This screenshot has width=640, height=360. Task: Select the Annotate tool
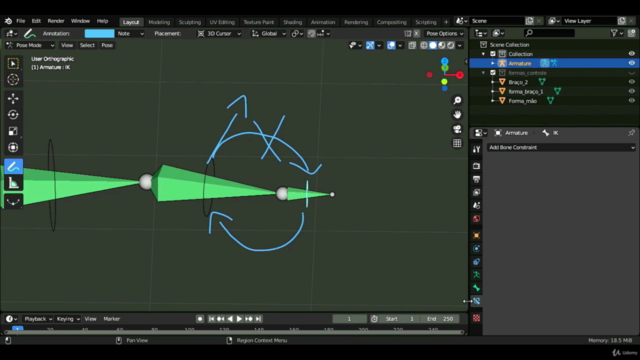[13, 167]
